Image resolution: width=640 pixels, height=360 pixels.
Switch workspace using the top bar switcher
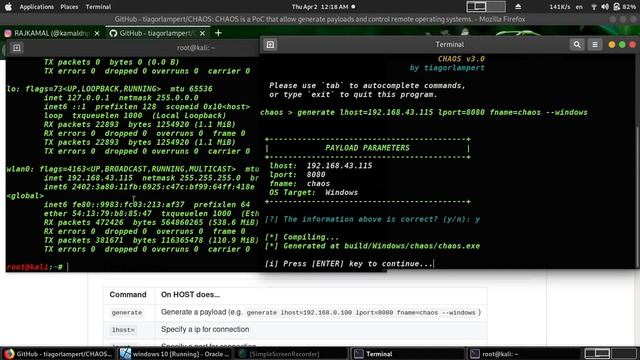click(486, 7)
